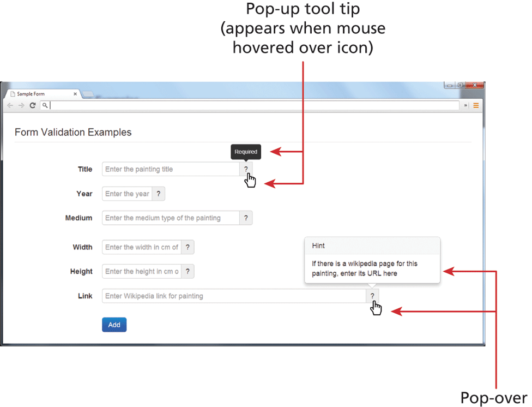Select the medium type input field
Image resolution: width=532 pixels, height=407 pixels.
pos(171,218)
